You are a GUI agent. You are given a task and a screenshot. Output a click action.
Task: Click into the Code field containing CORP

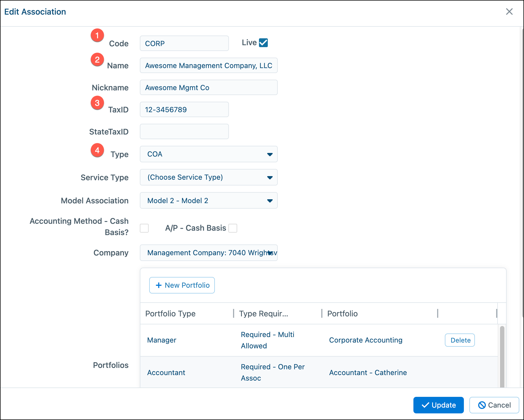coord(184,43)
